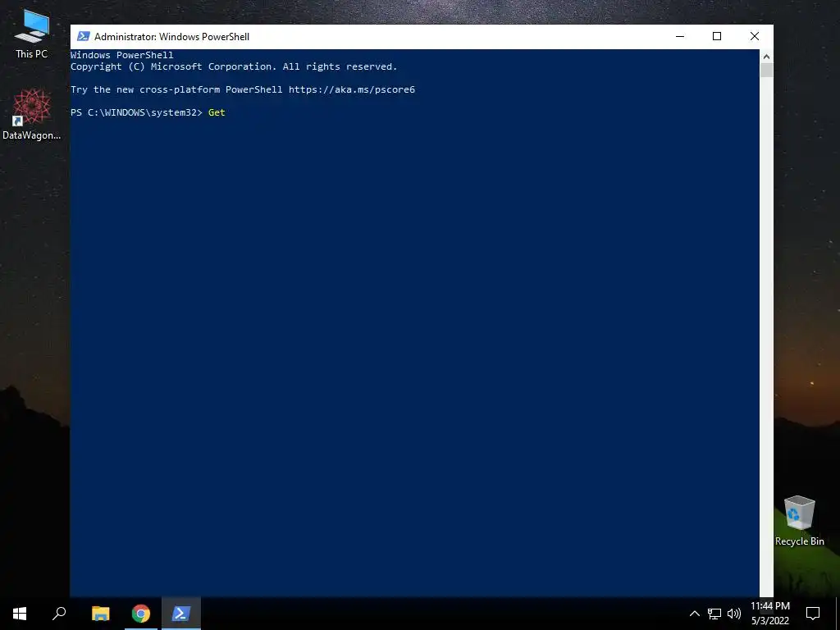840x630 pixels.
Task: Click the https://aka.ms/pscore6 URL text
Action: click(351, 89)
